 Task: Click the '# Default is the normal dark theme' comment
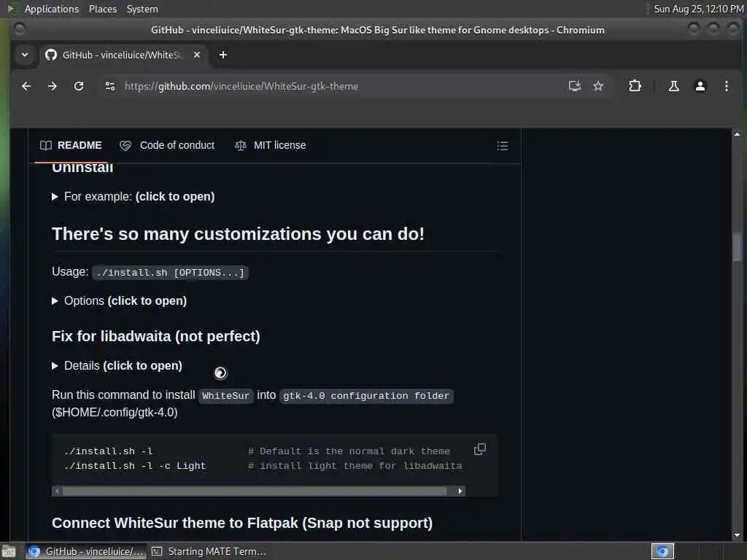(349, 451)
